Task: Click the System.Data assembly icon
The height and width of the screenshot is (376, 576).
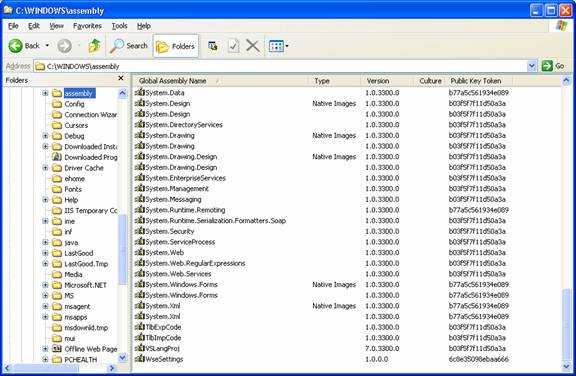Action: point(140,92)
